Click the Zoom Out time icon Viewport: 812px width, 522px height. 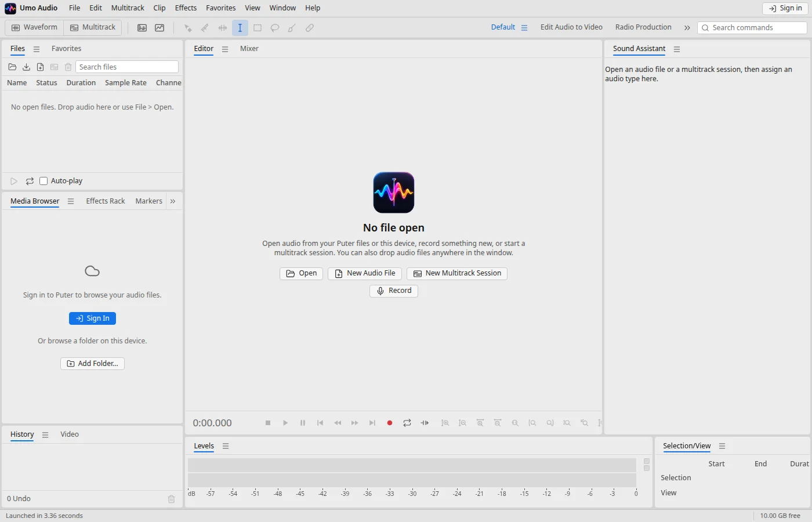(x=498, y=423)
